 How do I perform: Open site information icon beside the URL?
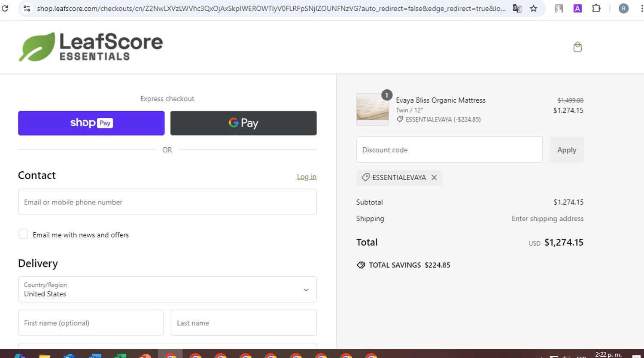point(27,8)
